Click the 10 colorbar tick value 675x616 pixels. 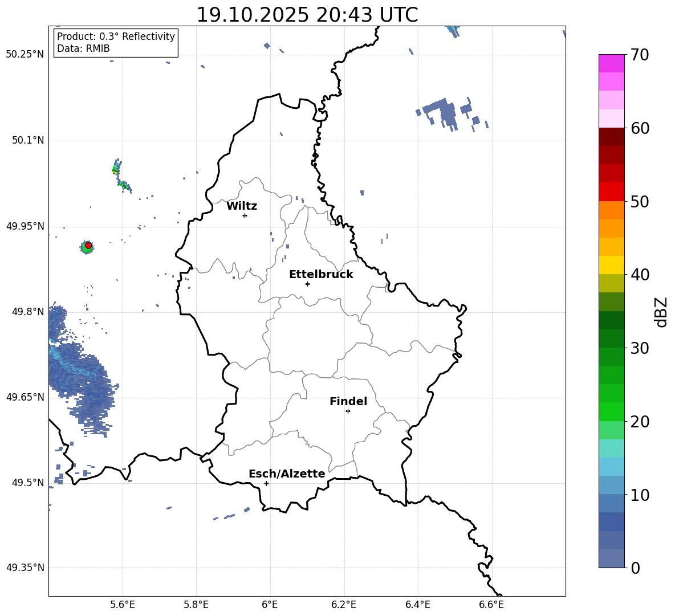(x=640, y=495)
